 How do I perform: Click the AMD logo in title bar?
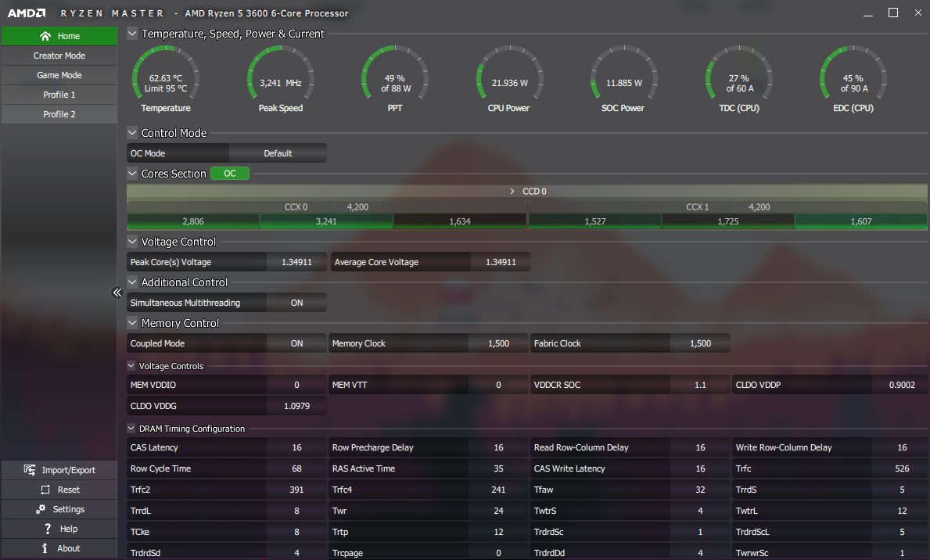27,13
